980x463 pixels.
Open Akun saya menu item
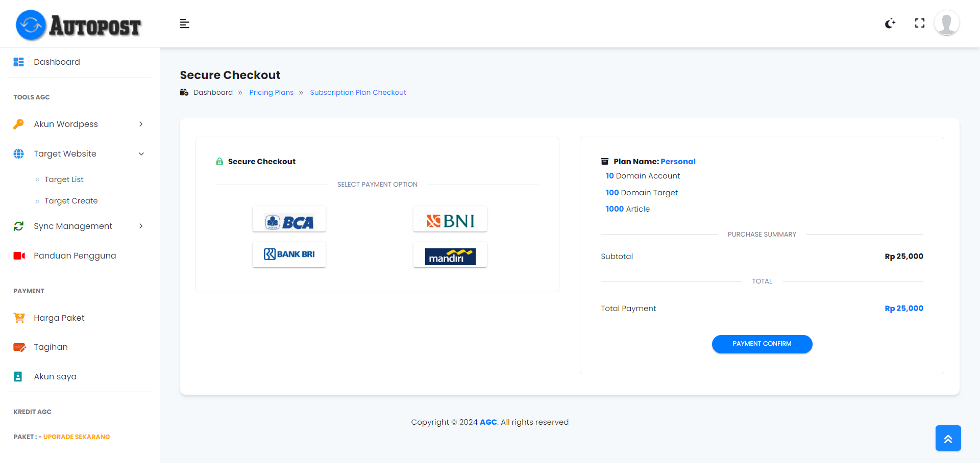coord(55,377)
